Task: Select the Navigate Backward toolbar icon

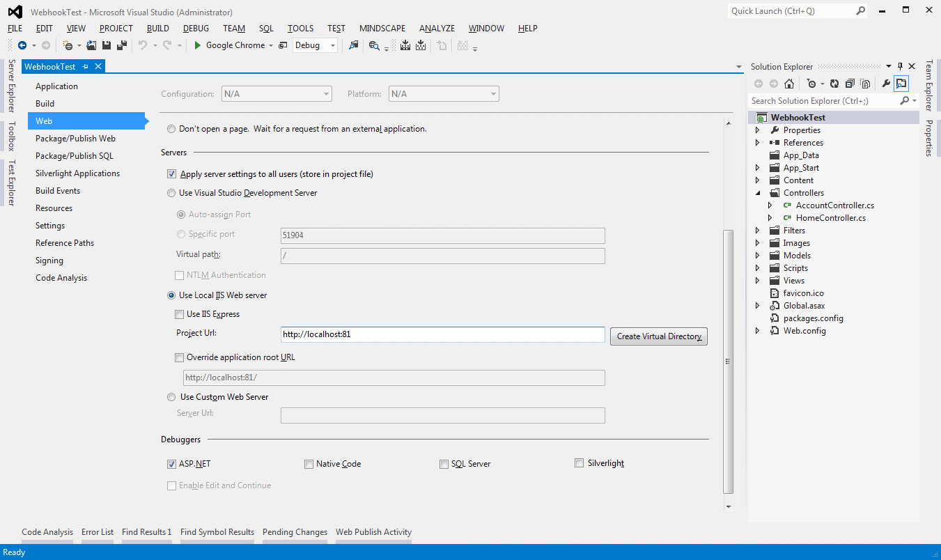Action: [x=23, y=45]
